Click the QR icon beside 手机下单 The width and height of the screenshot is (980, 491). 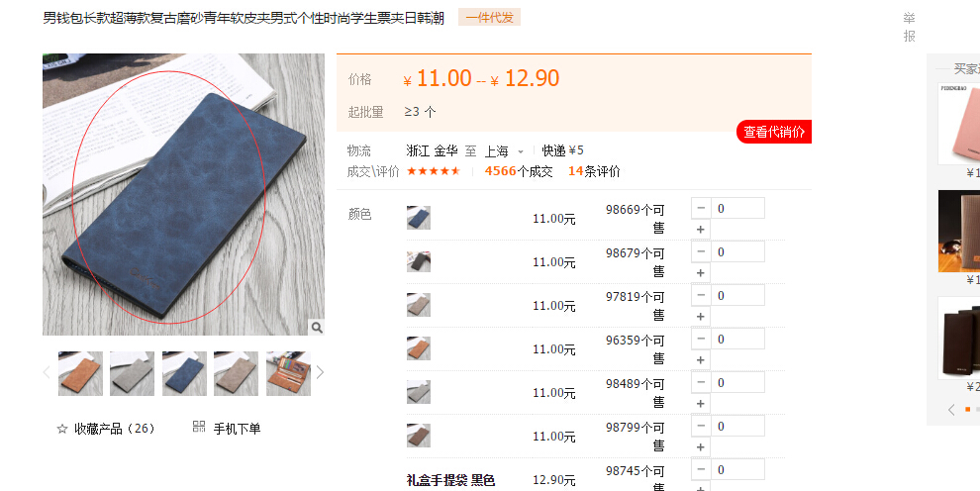[199, 427]
